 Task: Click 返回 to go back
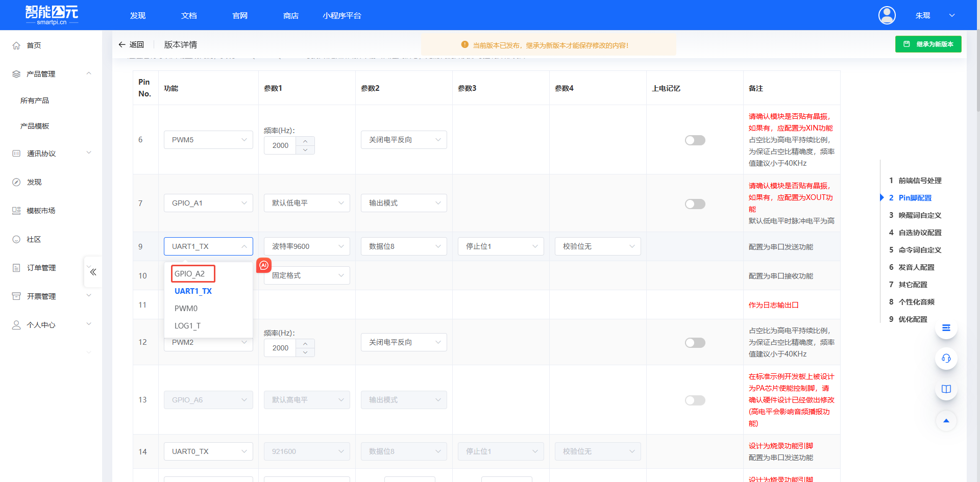click(x=131, y=45)
